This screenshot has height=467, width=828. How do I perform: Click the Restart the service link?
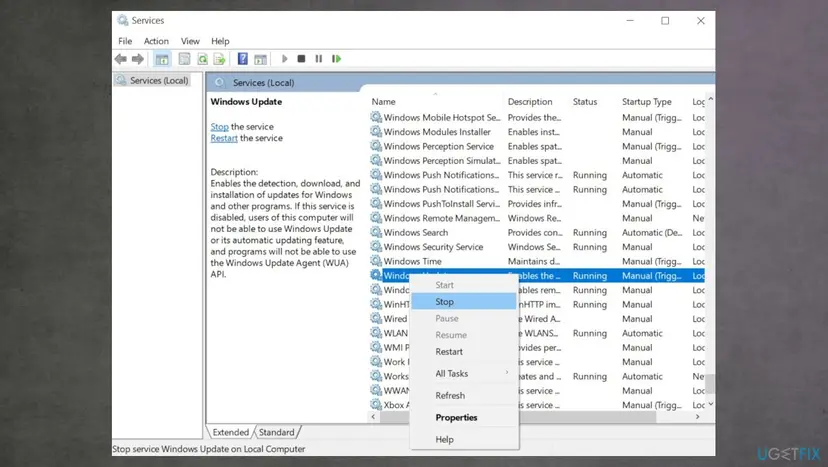(224, 138)
